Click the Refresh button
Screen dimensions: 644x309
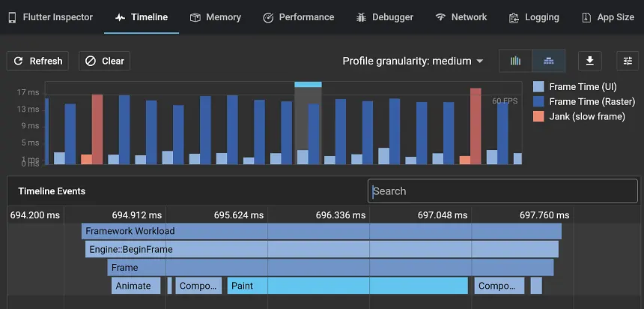pyautogui.click(x=37, y=61)
